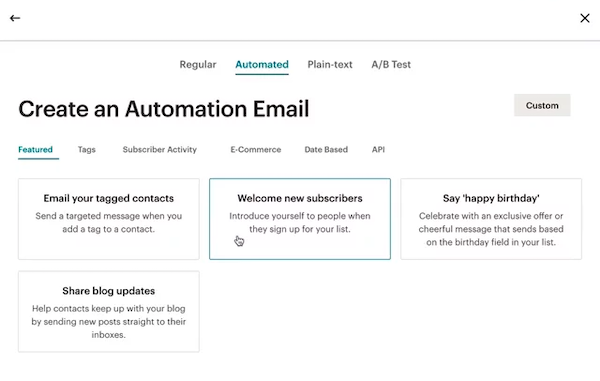600x381 pixels.
Task: Select the Featured category tab
Action: (36, 150)
